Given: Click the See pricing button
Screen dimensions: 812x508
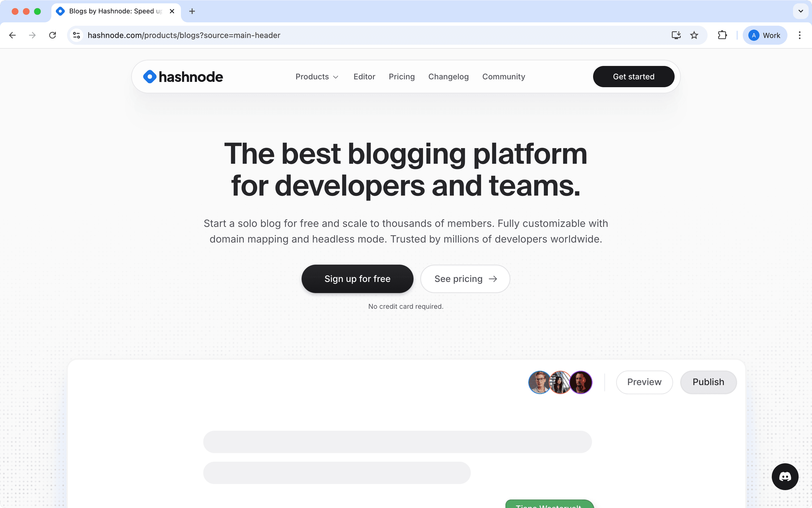Looking at the screenshot, I should click(465, 279).
